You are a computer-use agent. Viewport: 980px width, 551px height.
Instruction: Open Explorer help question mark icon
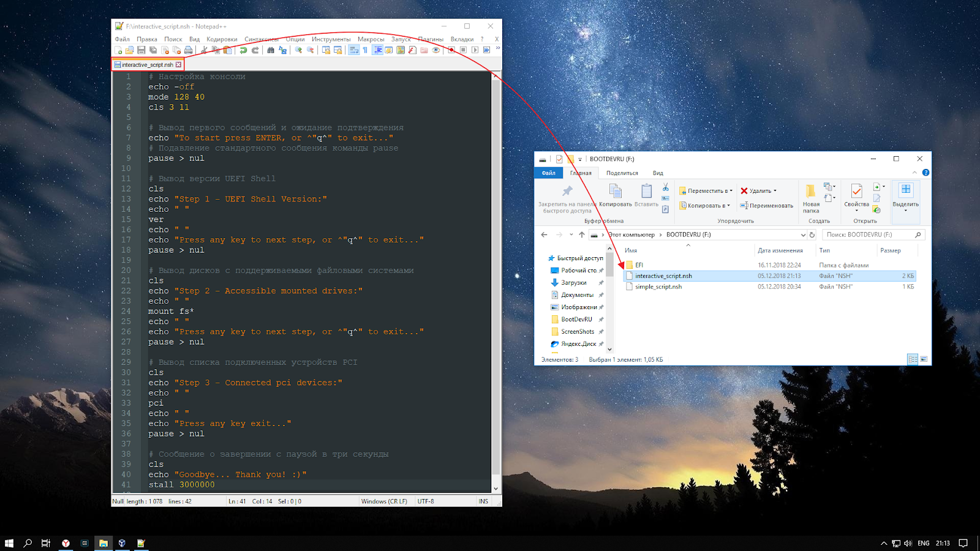point(925,173)
